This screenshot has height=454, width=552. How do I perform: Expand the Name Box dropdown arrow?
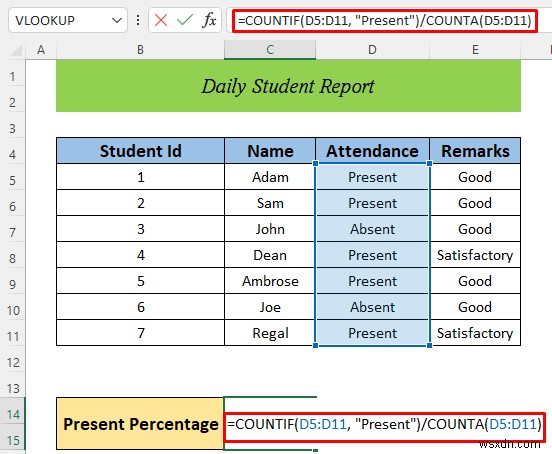(x=117, y=20)
